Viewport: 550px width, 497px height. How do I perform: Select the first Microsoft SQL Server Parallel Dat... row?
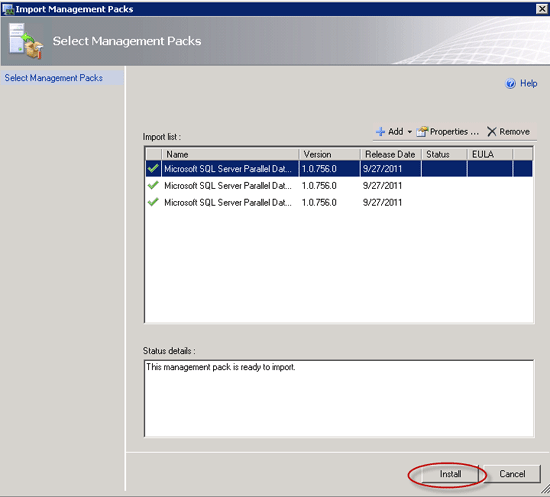pyautogui.click(x=339, y=169)
